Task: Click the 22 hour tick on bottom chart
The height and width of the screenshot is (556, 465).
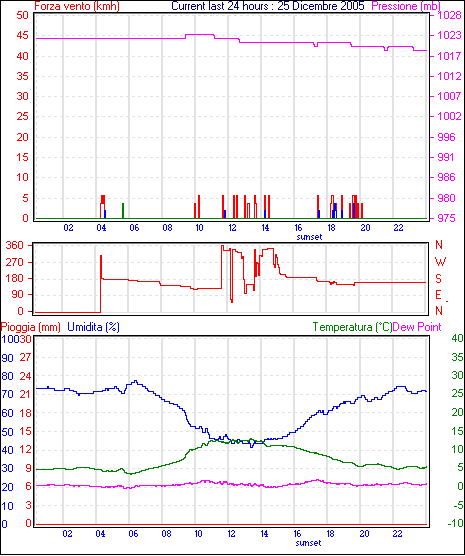Action: click(397, 534)
